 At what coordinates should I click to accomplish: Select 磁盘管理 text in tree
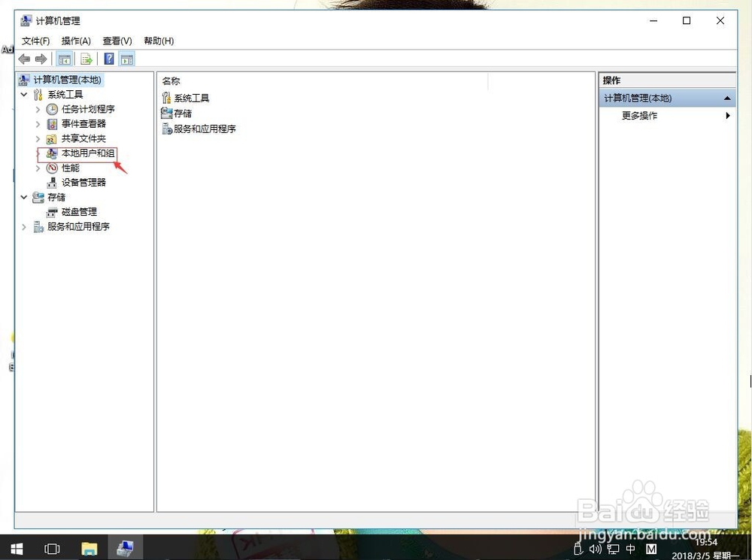point(79,212)
